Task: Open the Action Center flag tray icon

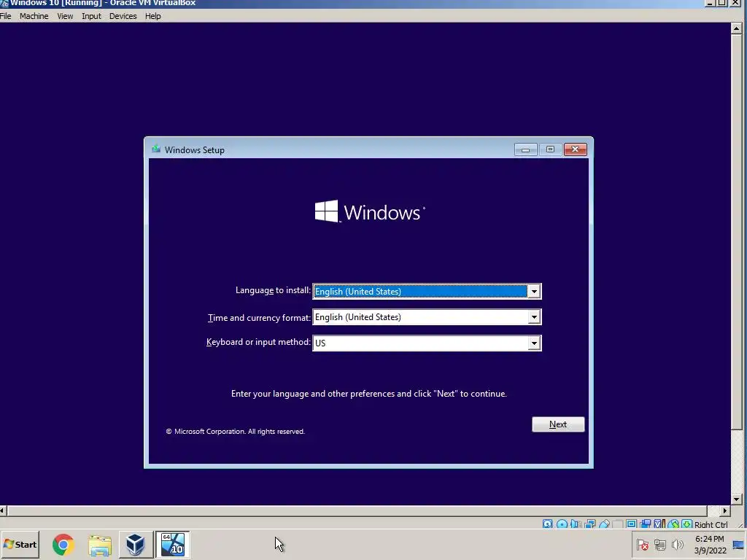Action: [642, 544]
